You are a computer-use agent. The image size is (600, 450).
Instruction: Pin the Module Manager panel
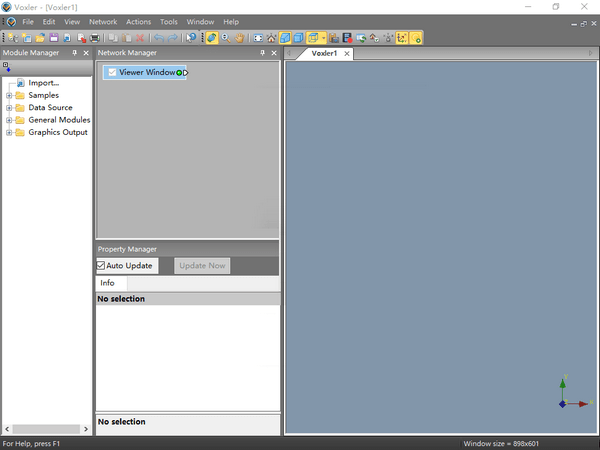pyautogui.click(x=75, y=53)
